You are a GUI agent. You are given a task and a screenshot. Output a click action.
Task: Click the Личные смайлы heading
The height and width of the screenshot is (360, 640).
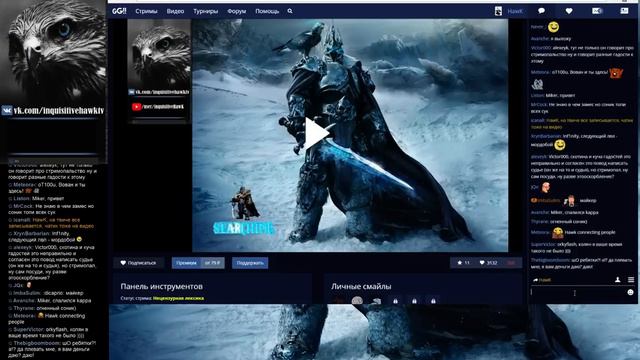pos(361,287)
